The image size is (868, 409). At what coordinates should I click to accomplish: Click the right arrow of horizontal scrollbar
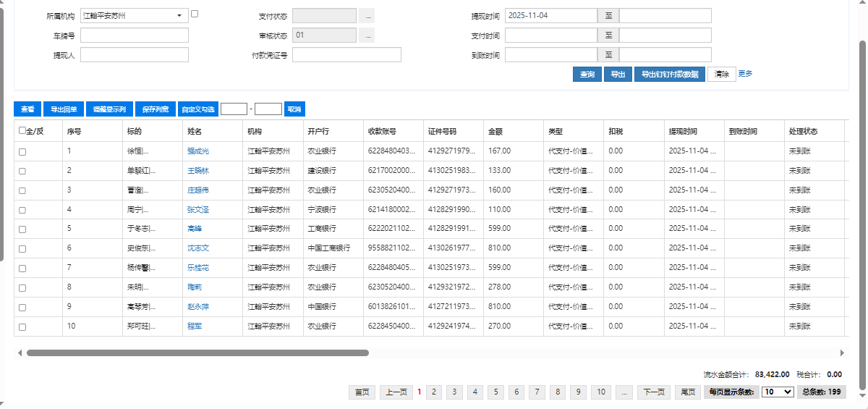point(842,353)
